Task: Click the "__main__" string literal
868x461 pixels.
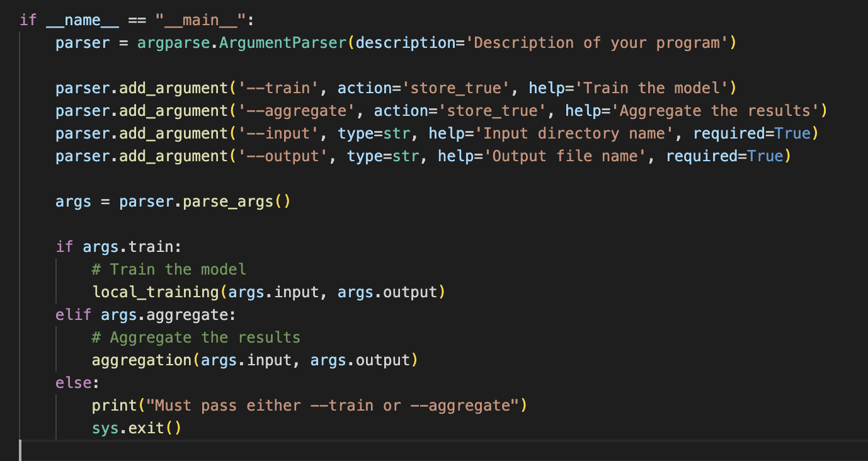Action: 200,20
